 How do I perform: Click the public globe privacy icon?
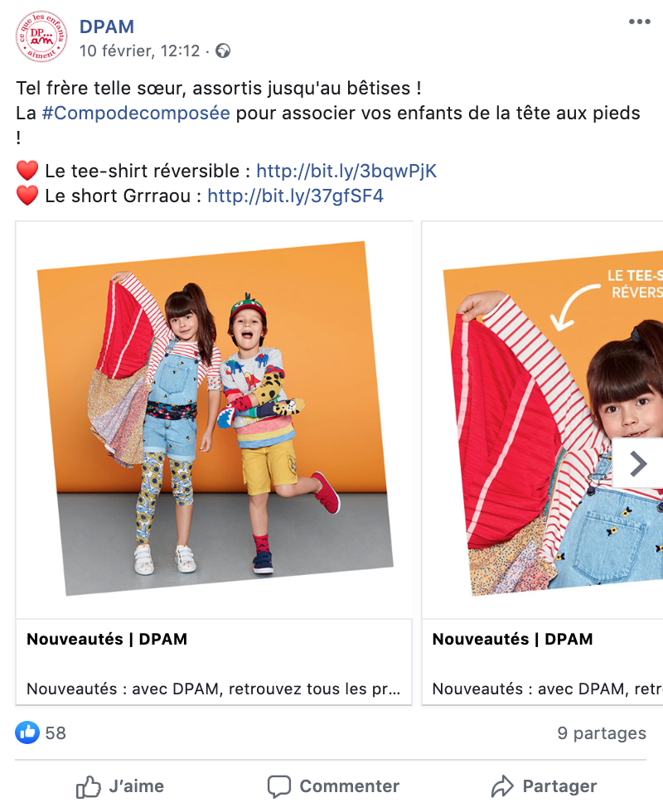(x=223, y=51)
